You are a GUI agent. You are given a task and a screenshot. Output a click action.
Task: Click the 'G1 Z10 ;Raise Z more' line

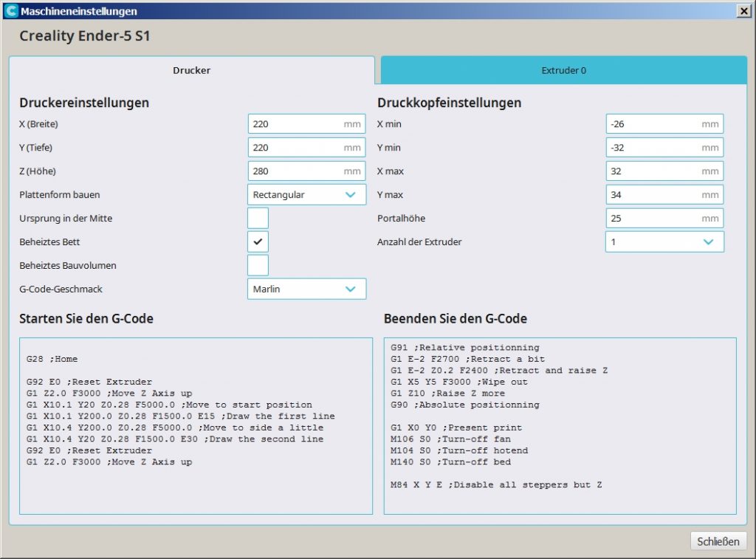(x=447, y=393)
